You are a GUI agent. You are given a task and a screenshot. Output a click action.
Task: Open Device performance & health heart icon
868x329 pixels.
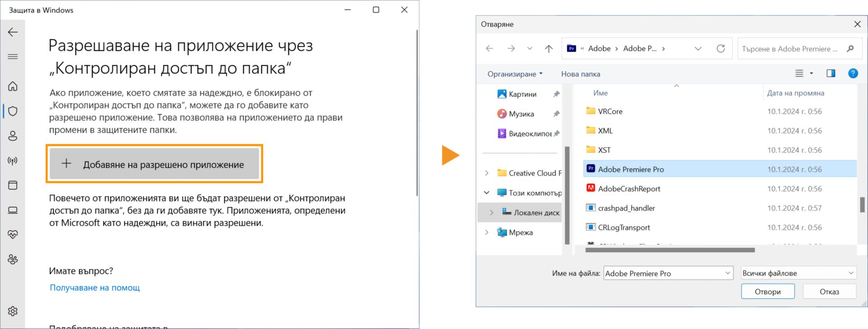[13, 234]
